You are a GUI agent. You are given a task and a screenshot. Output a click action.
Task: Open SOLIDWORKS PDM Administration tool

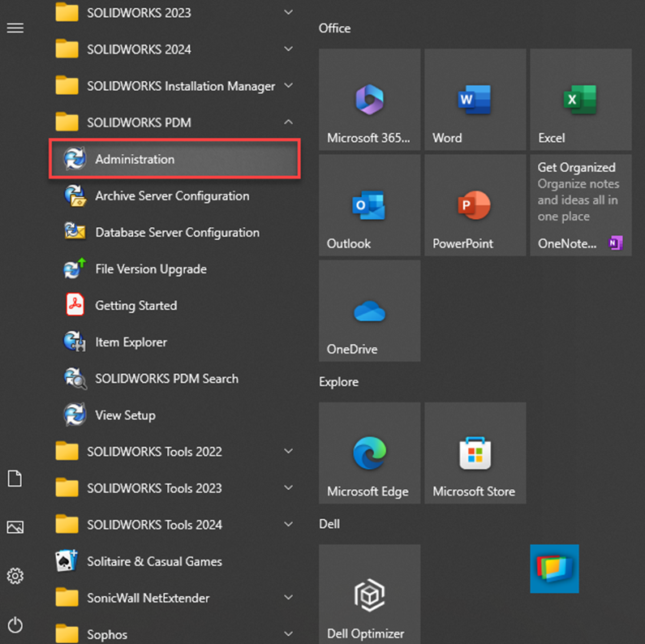coord(174,159)
